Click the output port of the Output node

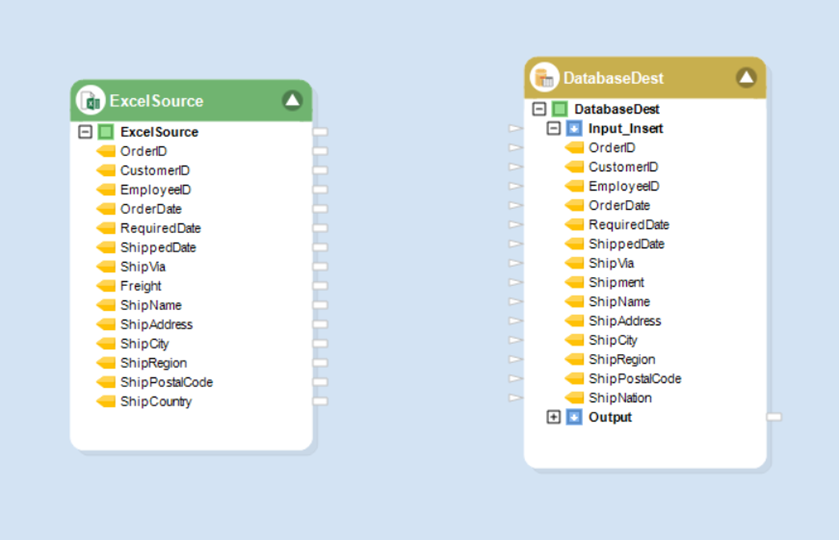coord(774,417)
